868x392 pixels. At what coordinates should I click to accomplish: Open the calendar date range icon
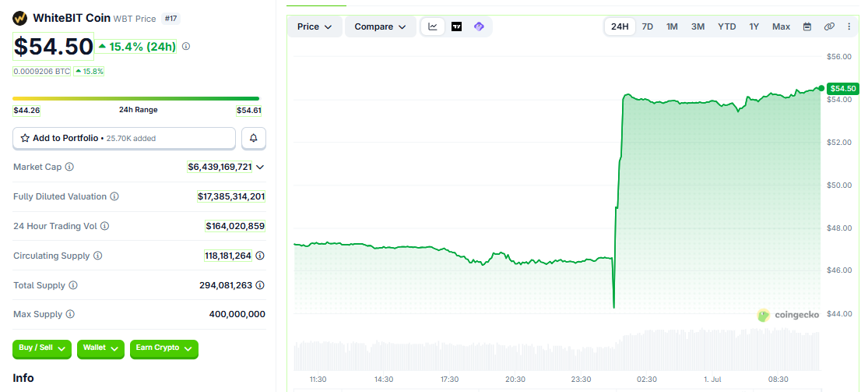pyautogui.click(x=807, y=26)
